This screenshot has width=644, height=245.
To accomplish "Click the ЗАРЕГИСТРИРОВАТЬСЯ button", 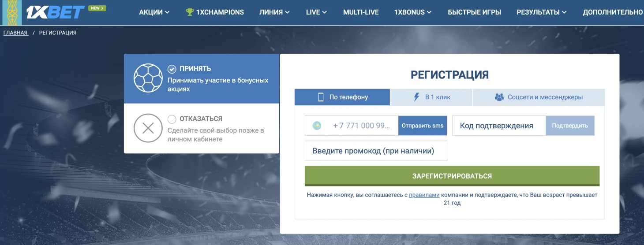I will [452, 176].
